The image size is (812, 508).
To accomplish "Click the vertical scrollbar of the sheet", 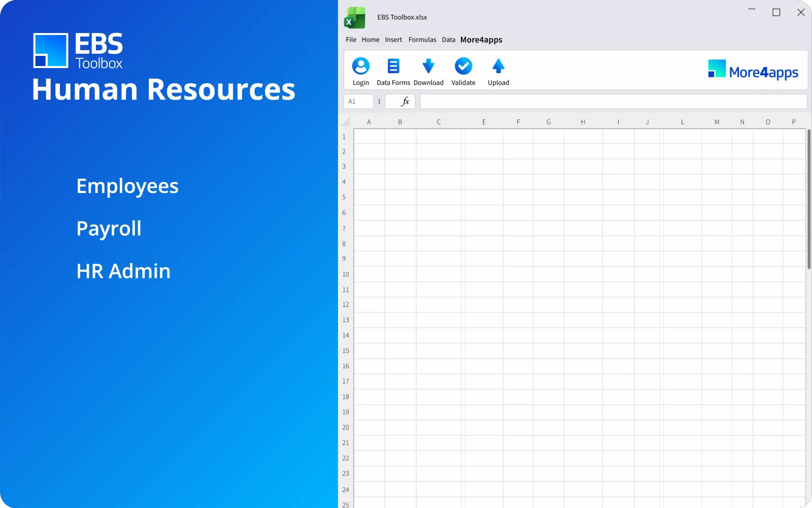I will click(x=809, y=199).
